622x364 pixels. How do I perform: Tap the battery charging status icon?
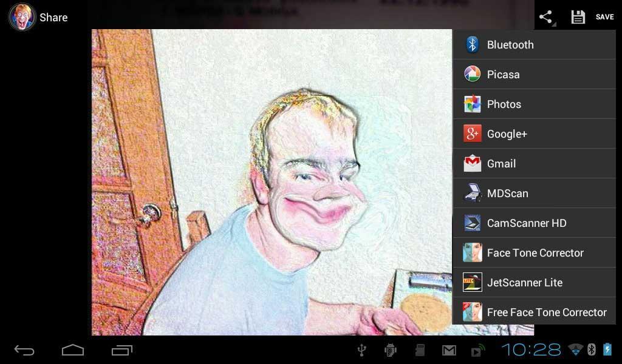[x=607, y=349]
